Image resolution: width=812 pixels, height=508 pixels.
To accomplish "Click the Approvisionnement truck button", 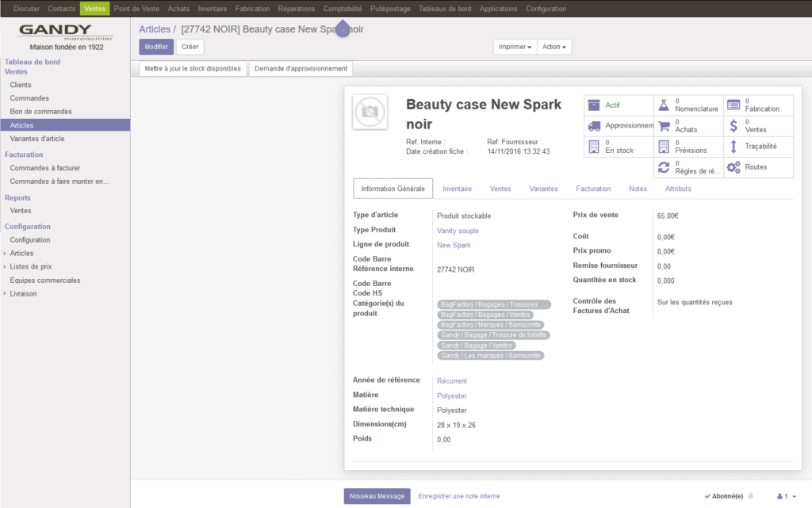I will 619,126.
